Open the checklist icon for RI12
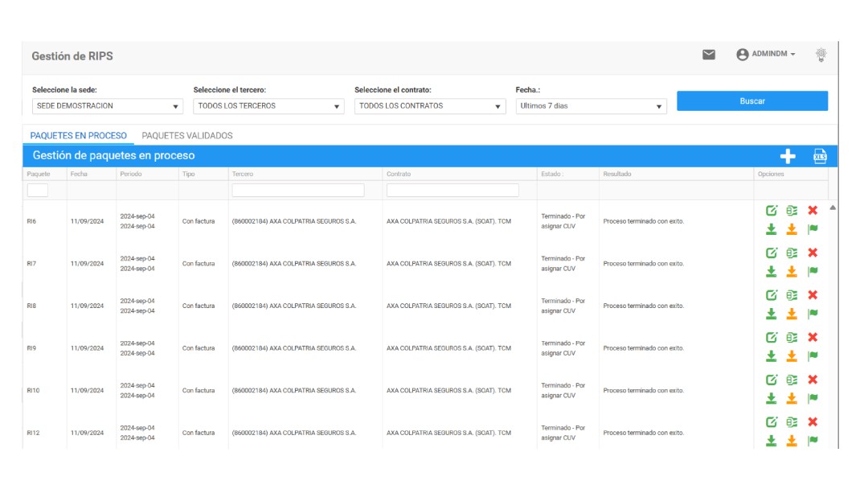The width and height of the screenshot is (868, 489). click(792, 422)
